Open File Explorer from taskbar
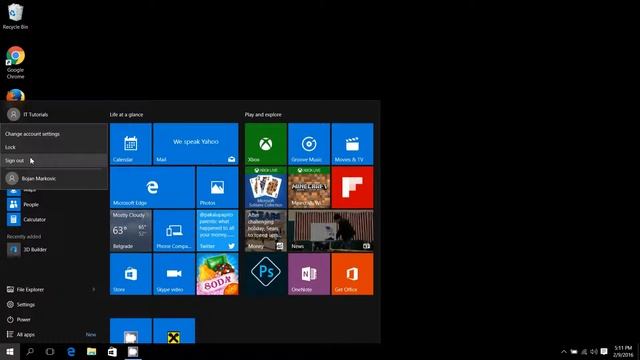This screenshot has height=360, width=640. coord(91,351)
